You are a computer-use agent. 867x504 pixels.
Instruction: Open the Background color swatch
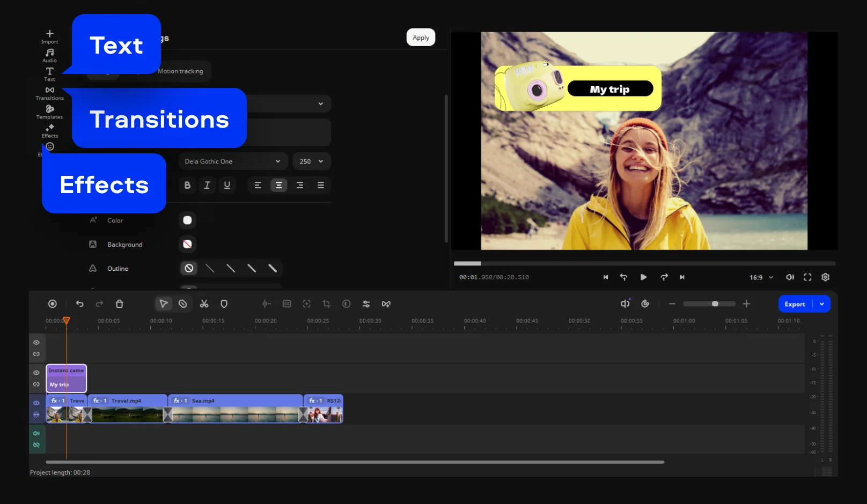coord(187,244)
